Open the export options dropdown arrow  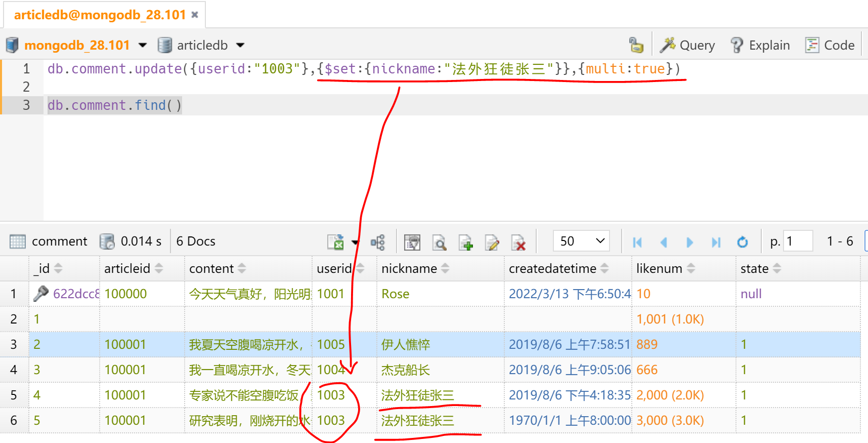355,242
